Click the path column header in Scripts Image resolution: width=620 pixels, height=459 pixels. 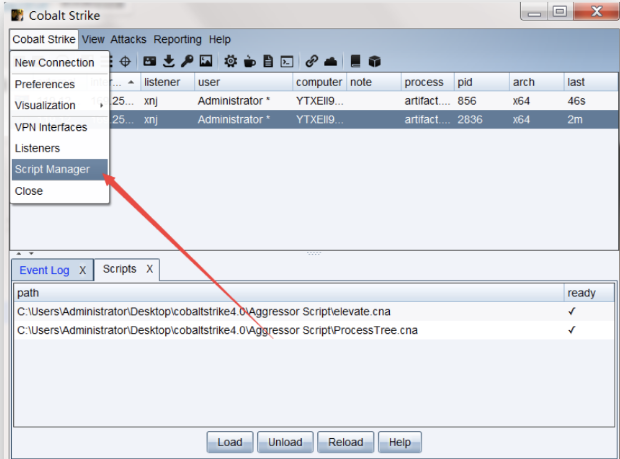[288, 293]
